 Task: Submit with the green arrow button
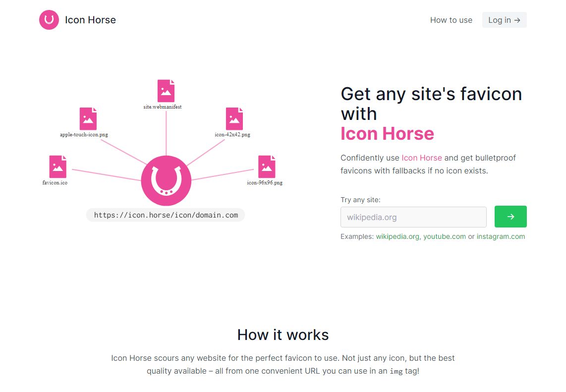pos(510,217)
